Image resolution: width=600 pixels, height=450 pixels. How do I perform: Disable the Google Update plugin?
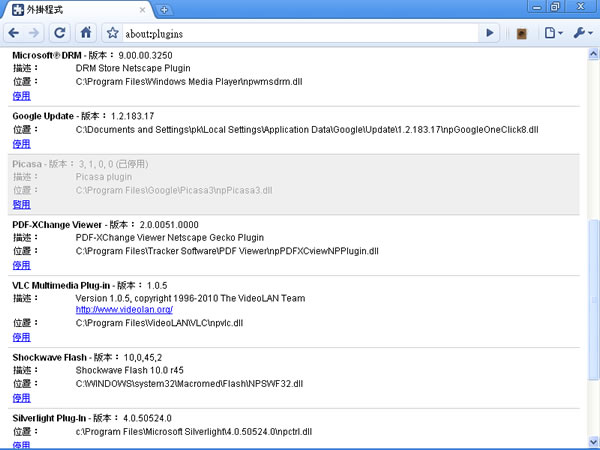pyautogui.click(x=21, y=144)
